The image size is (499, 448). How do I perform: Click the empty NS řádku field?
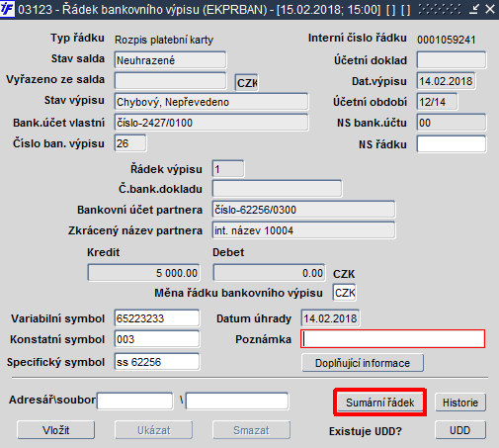pos(452,144)
